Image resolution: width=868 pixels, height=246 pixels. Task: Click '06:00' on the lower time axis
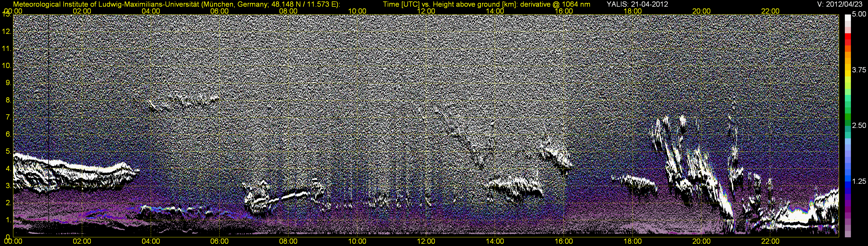(219, 241)
